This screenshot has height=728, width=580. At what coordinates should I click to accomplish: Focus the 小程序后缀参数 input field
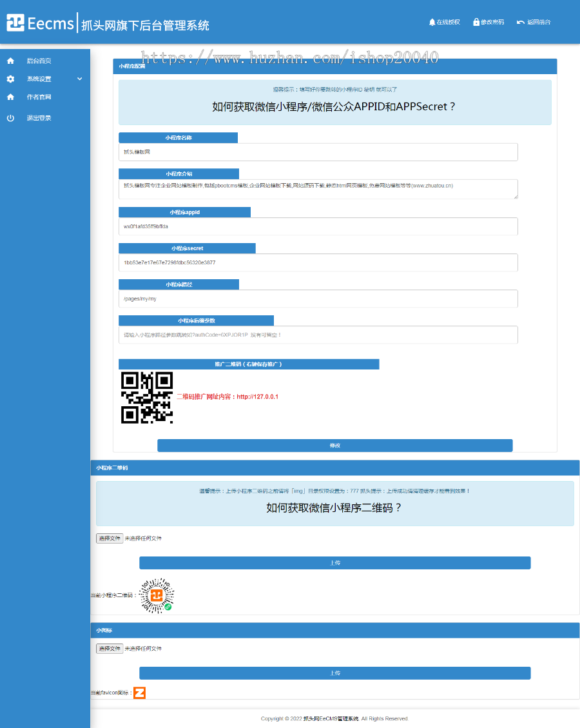point(318,335)
